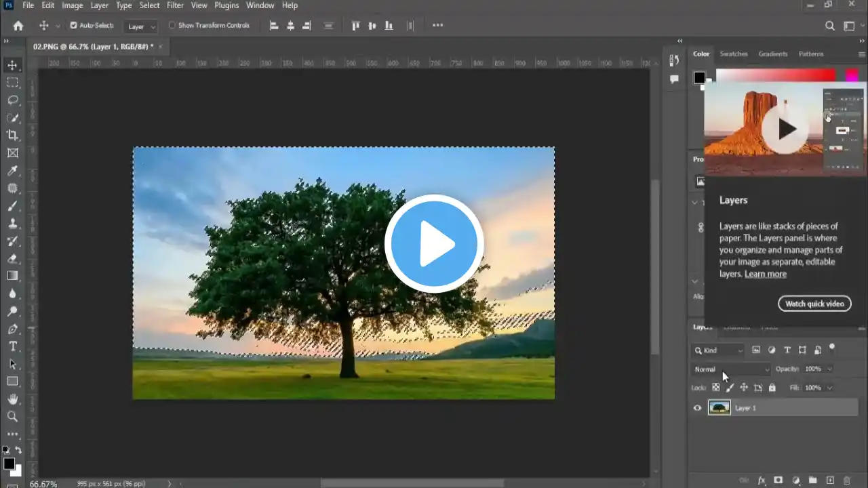Screen dimensions: 868x488
Task: Click the trash Delete layer icon
Action: pos(846,480)
